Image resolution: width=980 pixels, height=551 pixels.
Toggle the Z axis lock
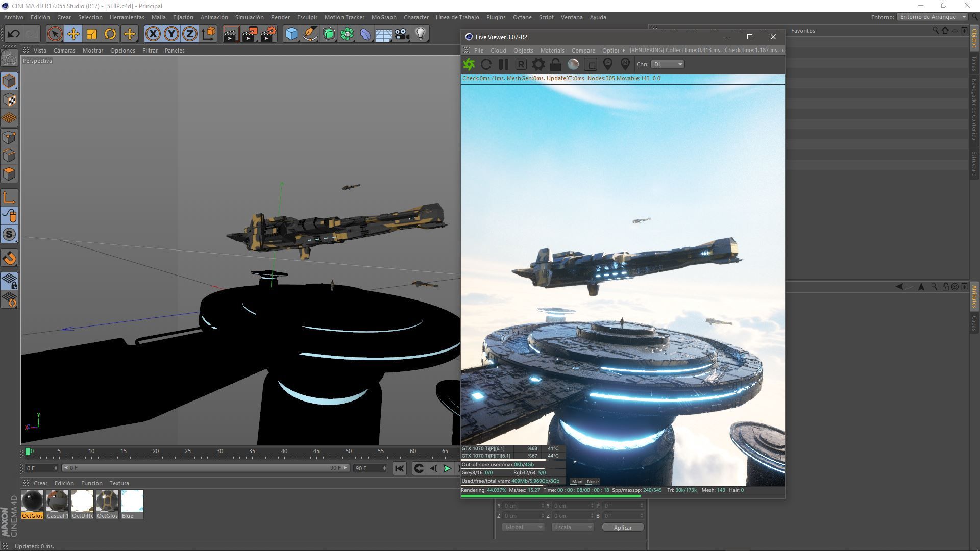tap(189, 34)
